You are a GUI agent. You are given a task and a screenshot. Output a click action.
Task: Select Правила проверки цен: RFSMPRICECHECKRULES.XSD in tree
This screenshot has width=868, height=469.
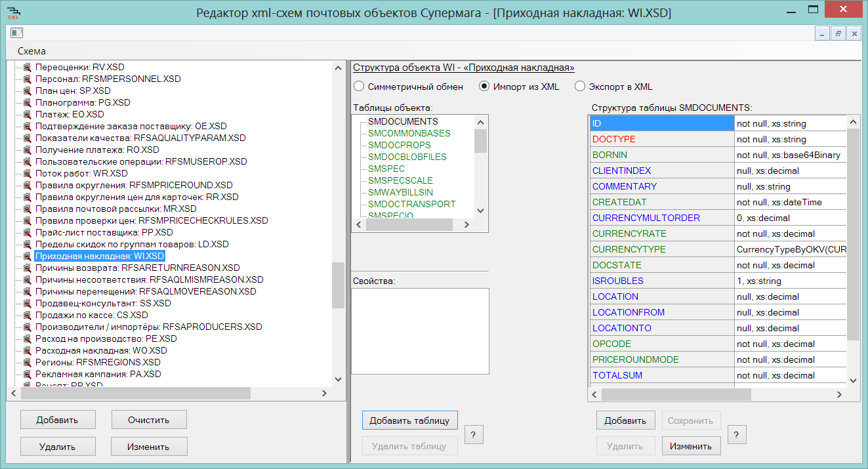click(152, 220)
